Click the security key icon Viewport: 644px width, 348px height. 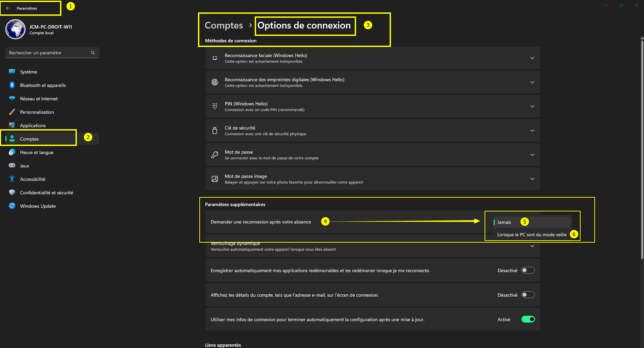pos(215,131)
